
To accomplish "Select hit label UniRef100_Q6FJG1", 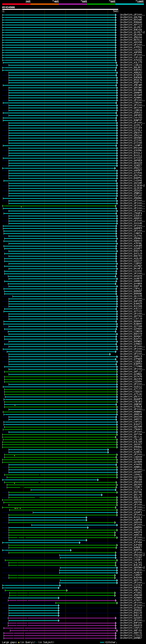I will click(131, 631).
